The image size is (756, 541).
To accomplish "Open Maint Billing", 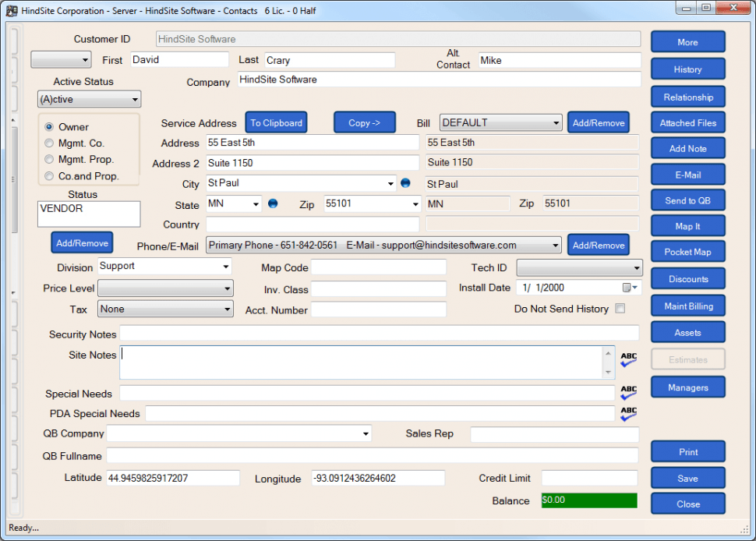I will (688, 306).
